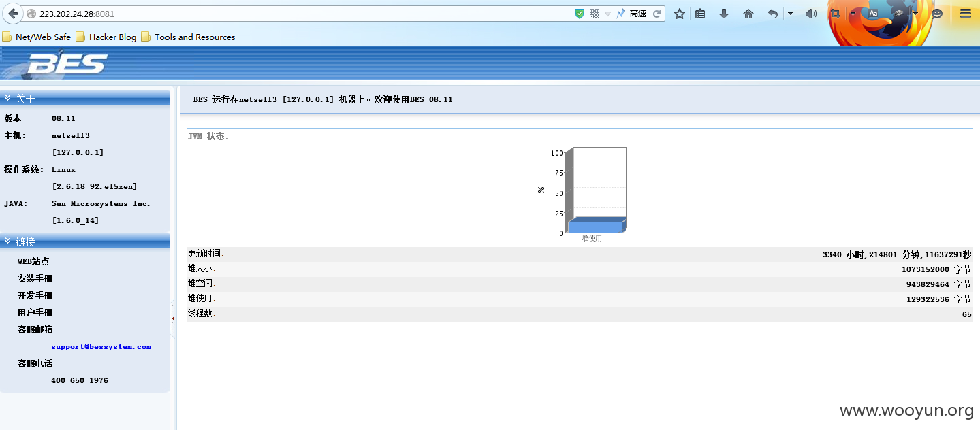The image size is (980, 430).
Task: Click the 更新时间 row label
Action: pos(206,253)
